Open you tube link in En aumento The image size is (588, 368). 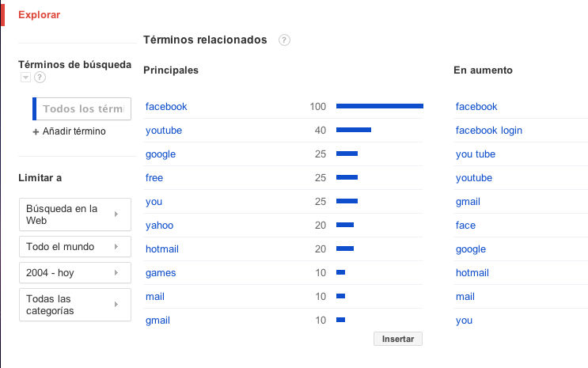(x=475, y=154)
